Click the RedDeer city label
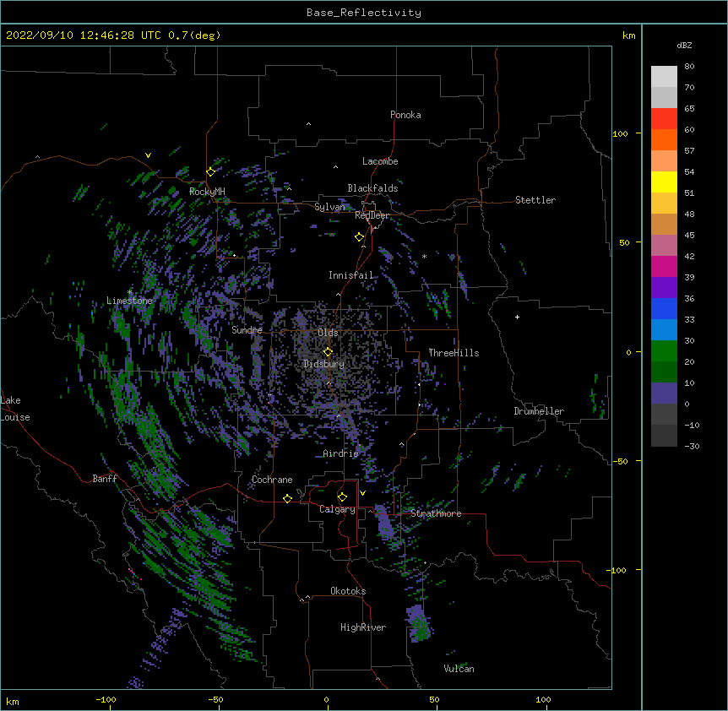Viewport: 728px width, 711px height. pos(372,215)
